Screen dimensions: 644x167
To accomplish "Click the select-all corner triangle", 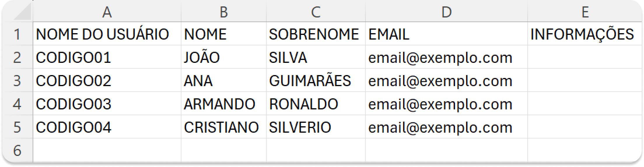I will coord(22,13).
